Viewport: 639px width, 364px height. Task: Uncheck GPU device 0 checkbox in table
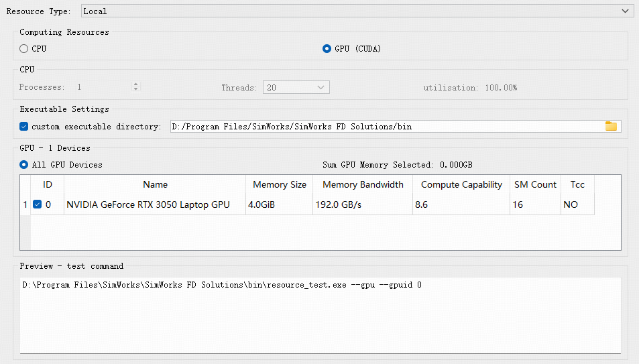[38, 204]
